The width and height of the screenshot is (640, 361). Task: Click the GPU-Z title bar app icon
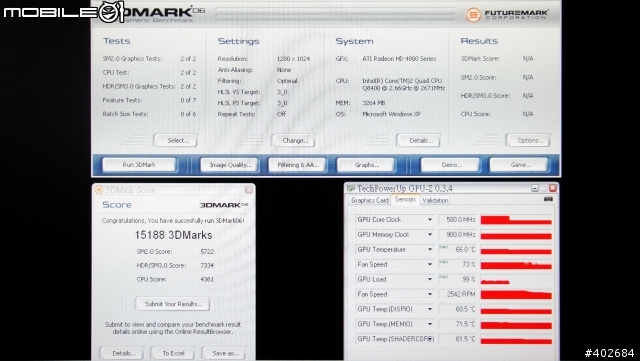pos(351,188)
